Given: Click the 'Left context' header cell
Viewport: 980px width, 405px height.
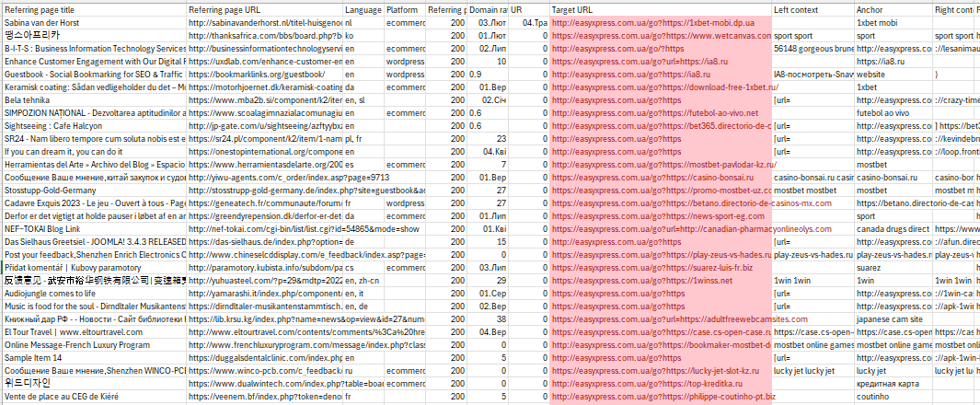Looking at the screenshot, I should point(813,11).
